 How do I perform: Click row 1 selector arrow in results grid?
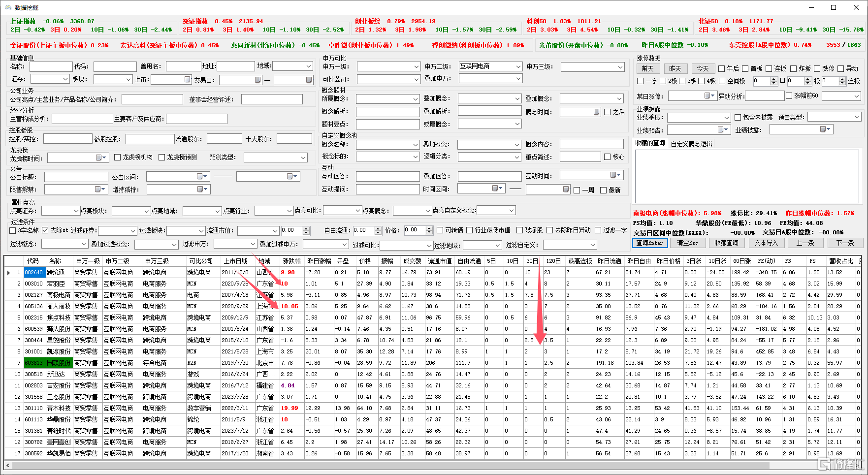(9, 272)
